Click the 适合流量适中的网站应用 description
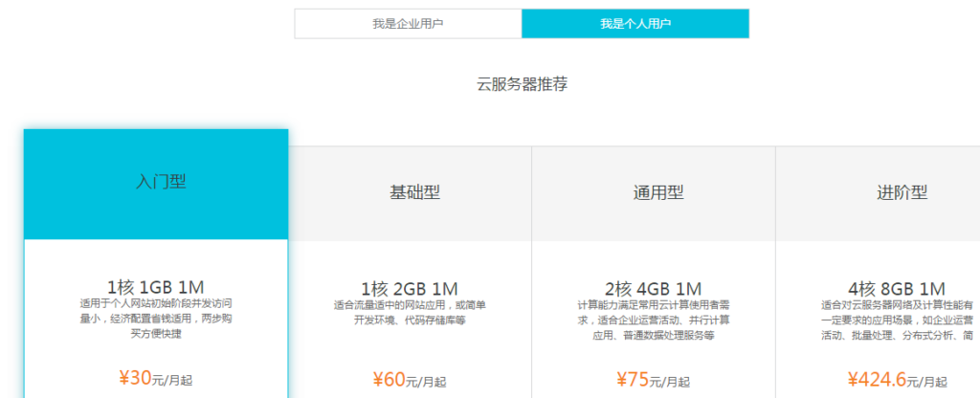The image size is (980, 398). tap(410, 313)
